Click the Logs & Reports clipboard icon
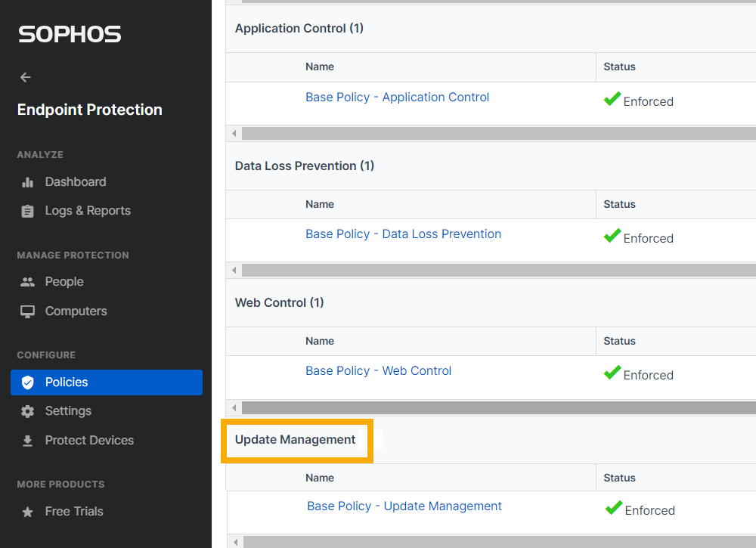Image resolution: width=756 pixels, height=548 pixels. pyautogui.click(x=28, y=211)
